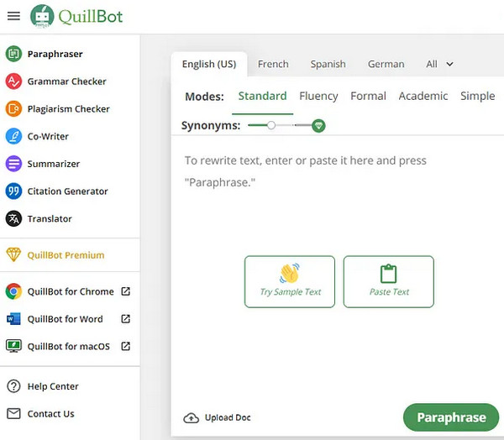This screenshot has width=504, height=440.
Task: Click the Synonyms slider handle
Action: 271,125
